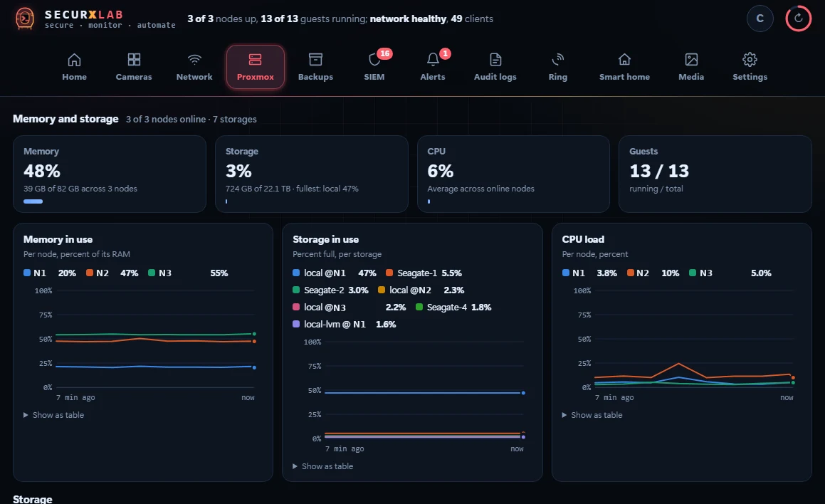Switch to the Network tab label
This screenshot has height=504, width=825.
(194, 77)
